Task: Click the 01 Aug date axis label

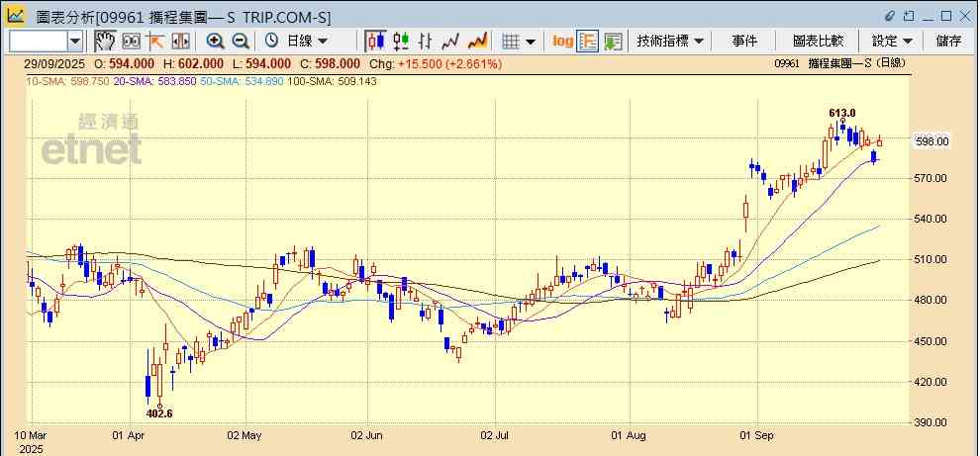Action: (629, 435)
